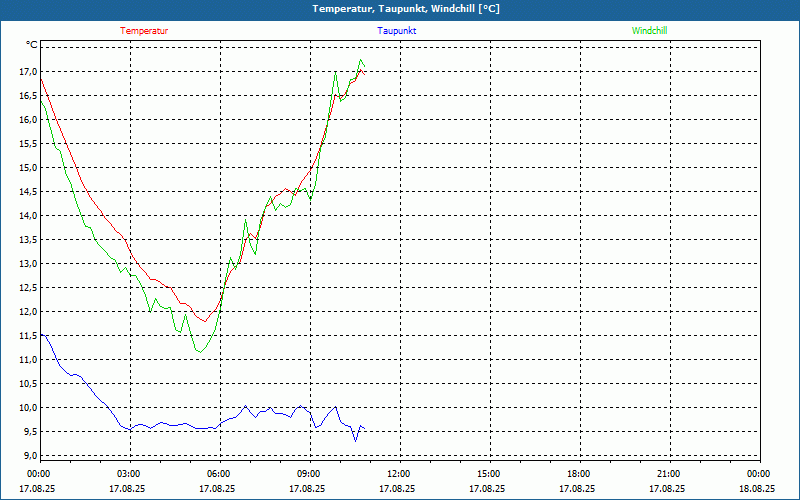
Task: Click the 10,0 y-axis value
Action: point(28,407)
